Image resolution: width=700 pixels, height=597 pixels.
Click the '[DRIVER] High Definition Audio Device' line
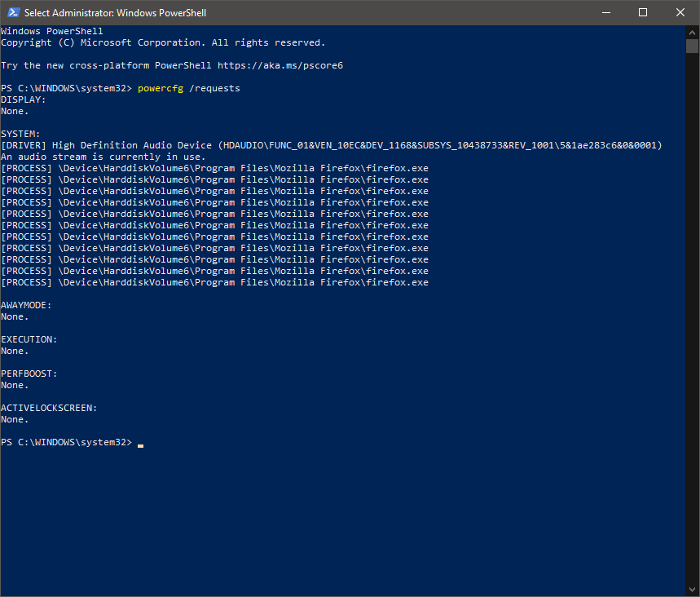pyautogui.click(x=331, y=145)
